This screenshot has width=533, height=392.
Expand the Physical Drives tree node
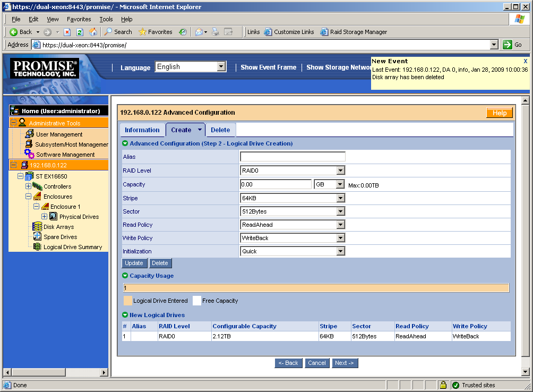pyautogui.click(x=44, y=217)
